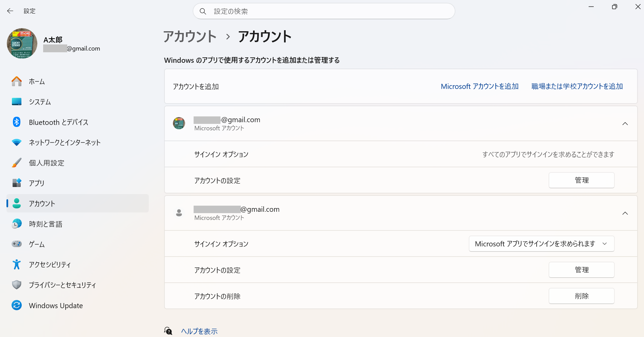
Task: Click すべてのアプリでサインインを求めることができます text
Action: 548,154
